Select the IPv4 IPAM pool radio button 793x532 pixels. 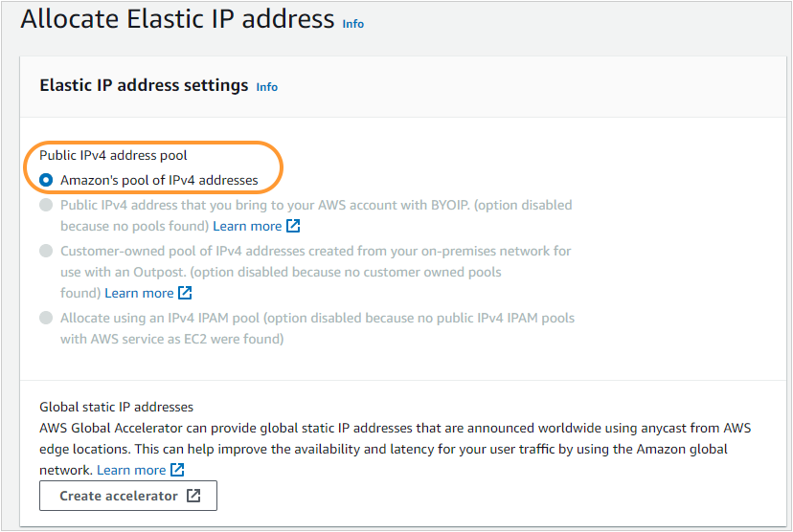46,317
